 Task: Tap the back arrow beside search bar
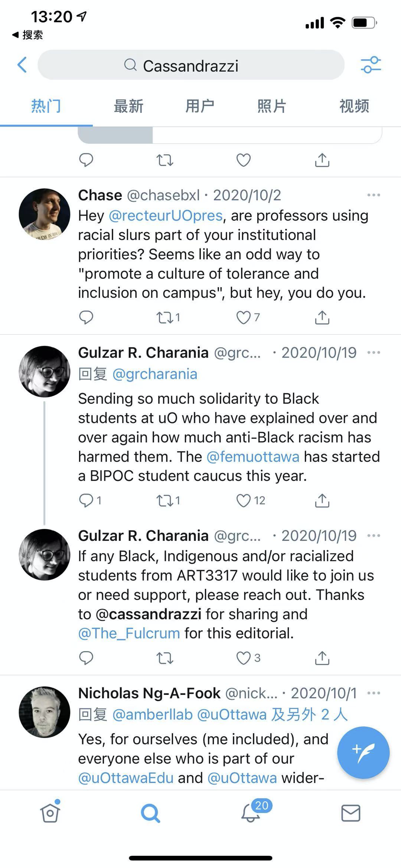coord(22,65)
